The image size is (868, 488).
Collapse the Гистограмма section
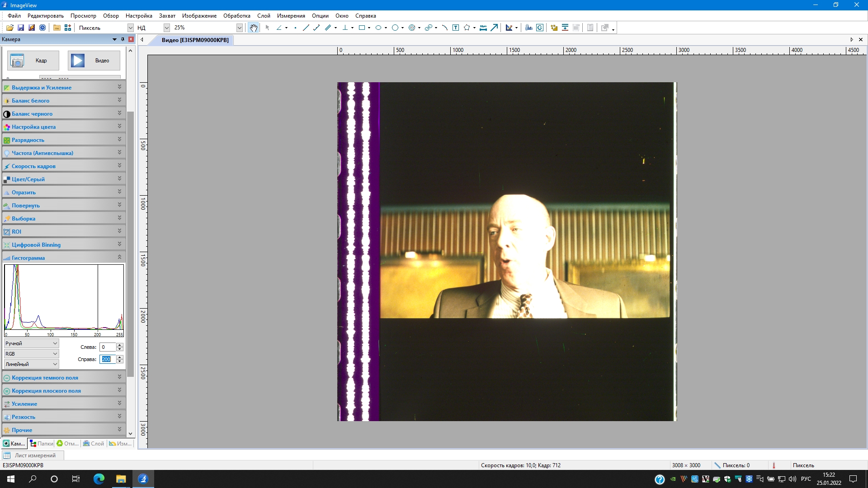[119, 257]
